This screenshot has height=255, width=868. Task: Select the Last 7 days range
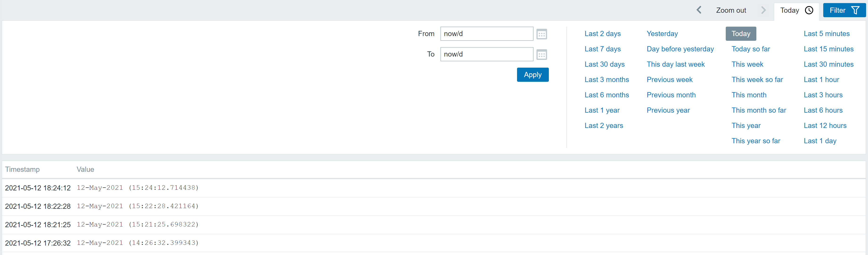(602, 49)
